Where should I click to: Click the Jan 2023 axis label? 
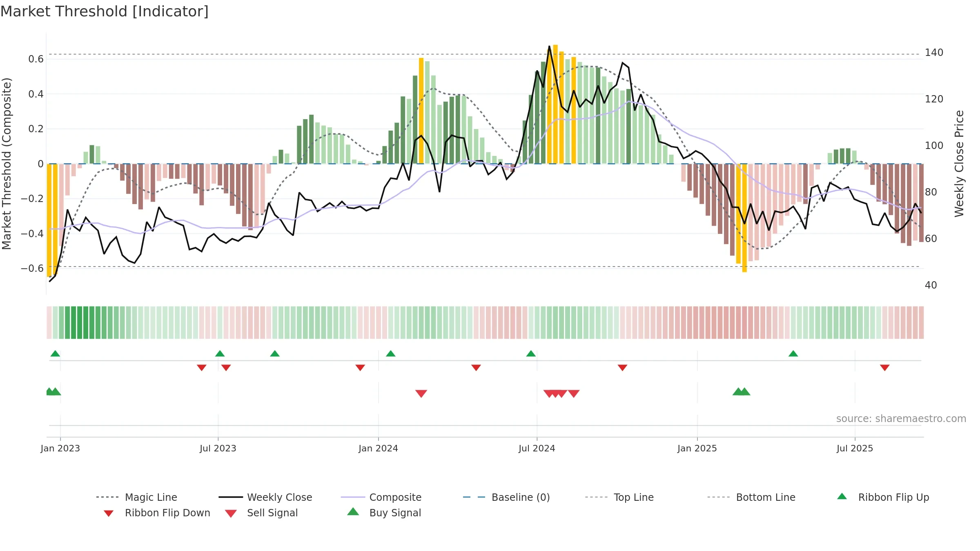click(60, 448)
